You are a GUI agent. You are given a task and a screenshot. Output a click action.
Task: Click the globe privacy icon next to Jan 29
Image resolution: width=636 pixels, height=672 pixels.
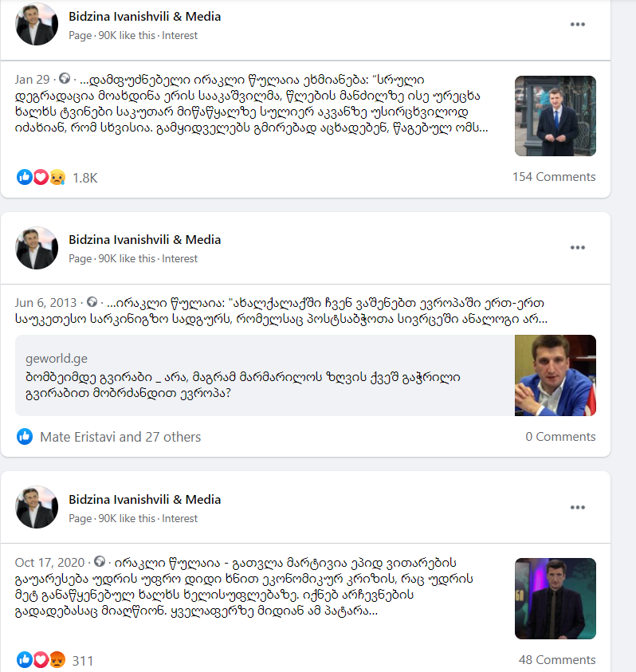pyautogui.click(x=65, y=78)
